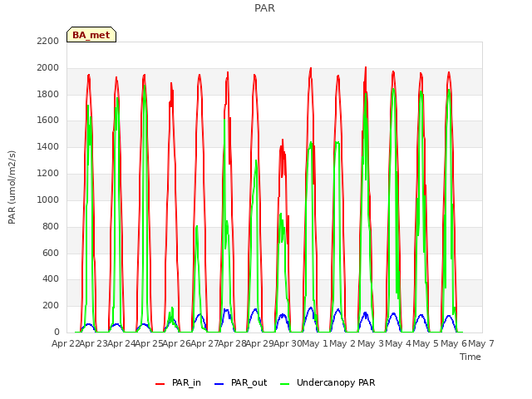Screen dimensions: 532x399
Task: Click the May 6 x-axis date label
Action: pyautogui.click(x=454, y=343)
